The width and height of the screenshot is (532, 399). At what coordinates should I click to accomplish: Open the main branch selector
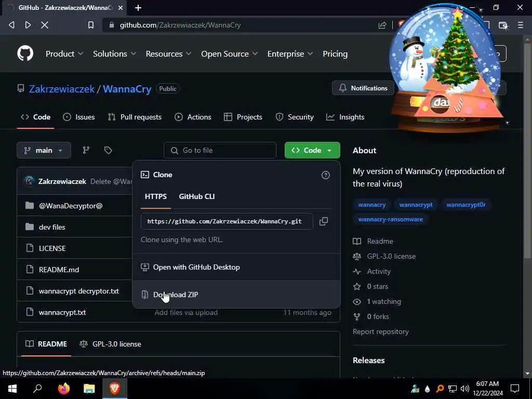[44, 150]
